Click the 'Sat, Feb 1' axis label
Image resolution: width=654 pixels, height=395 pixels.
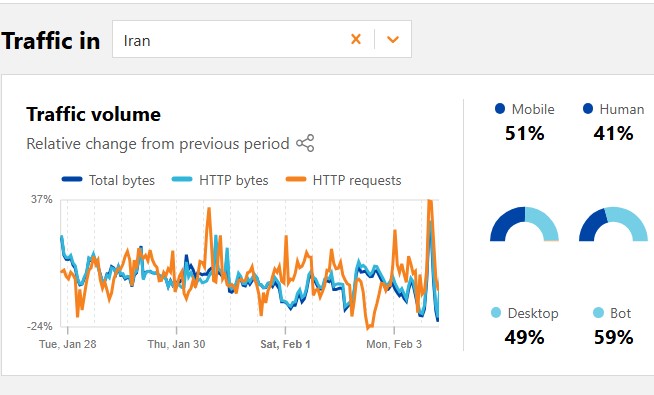click(285, 344)
